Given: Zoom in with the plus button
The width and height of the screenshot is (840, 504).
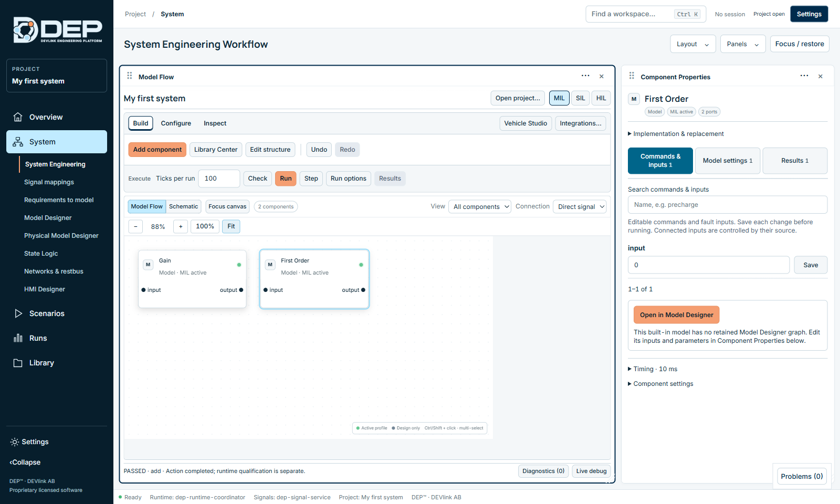Looking at the screenshot, I should [181, 226].
